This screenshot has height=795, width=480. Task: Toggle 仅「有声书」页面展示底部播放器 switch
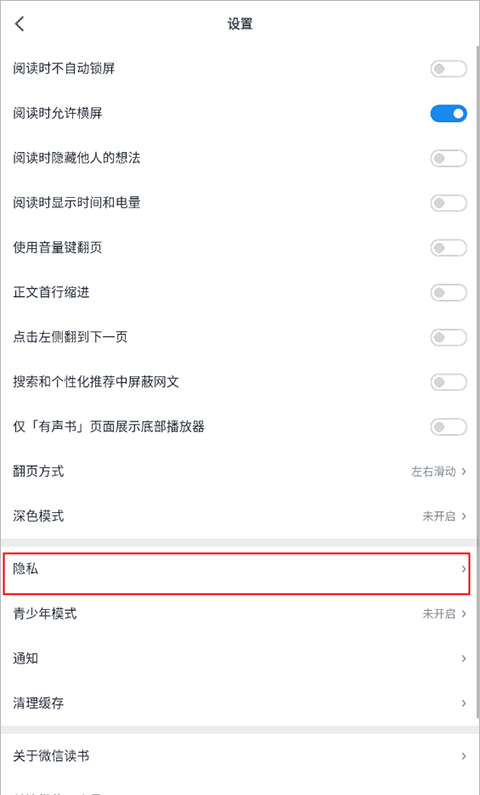tap(449, 427)
